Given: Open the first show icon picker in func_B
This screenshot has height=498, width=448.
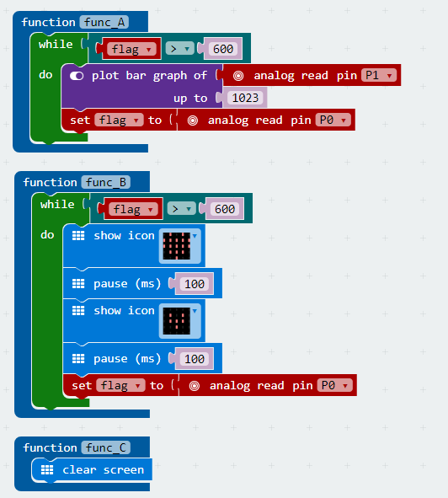Looking at the screenshot, I should pos(179,246).
